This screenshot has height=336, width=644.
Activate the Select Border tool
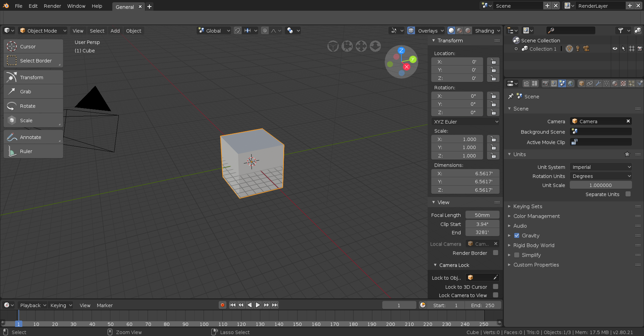point(33,61)
